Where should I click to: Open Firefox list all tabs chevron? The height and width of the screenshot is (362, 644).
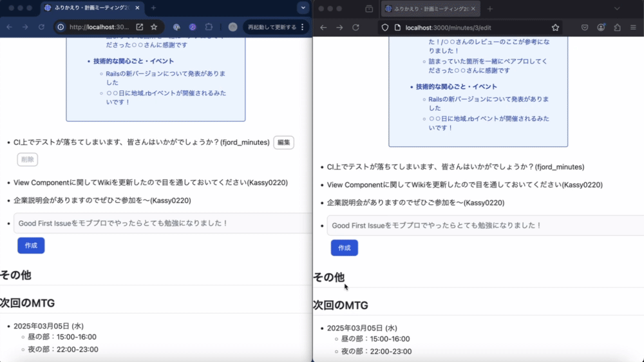coord(617,8)
